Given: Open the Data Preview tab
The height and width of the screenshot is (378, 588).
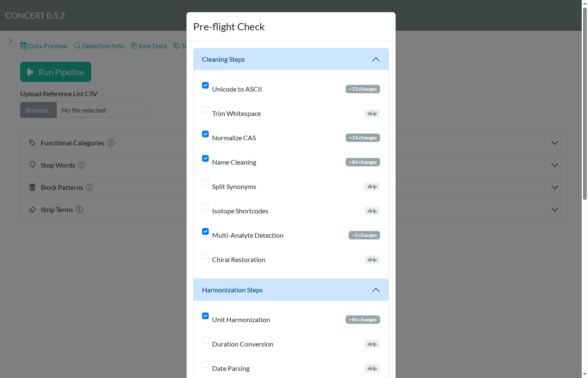Looking at the screenshot, I should (44, 46).
